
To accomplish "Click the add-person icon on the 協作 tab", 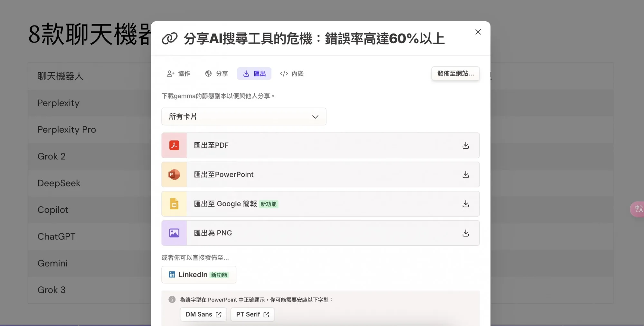I will click(x=170, y=74).
